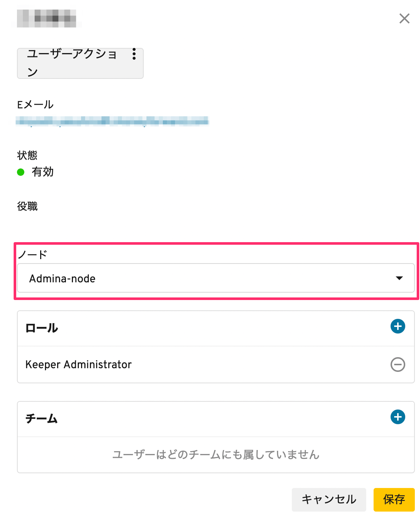Open the ノード dropdown showing Admina-node
This screenshot has height=516, width=420.
216,278
